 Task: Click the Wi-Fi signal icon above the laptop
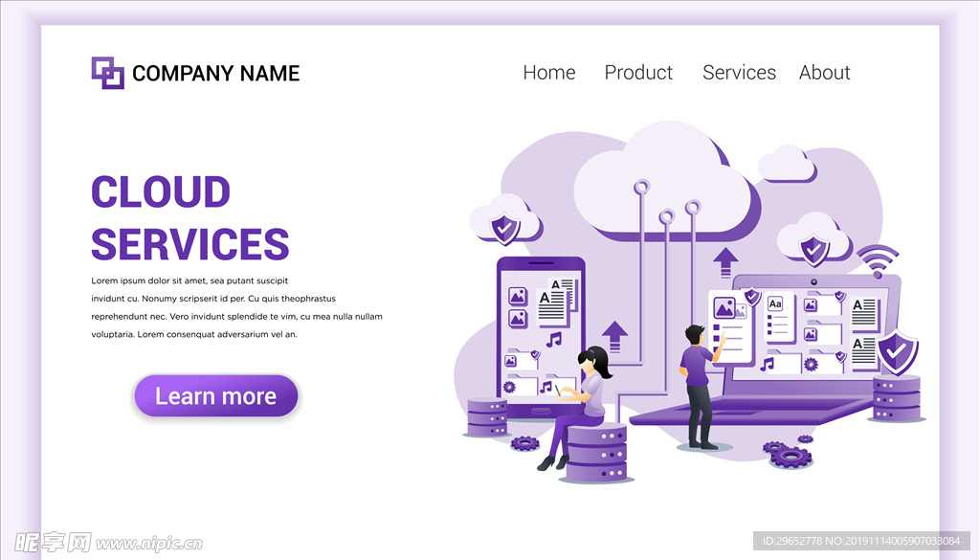tap(878, 261)
